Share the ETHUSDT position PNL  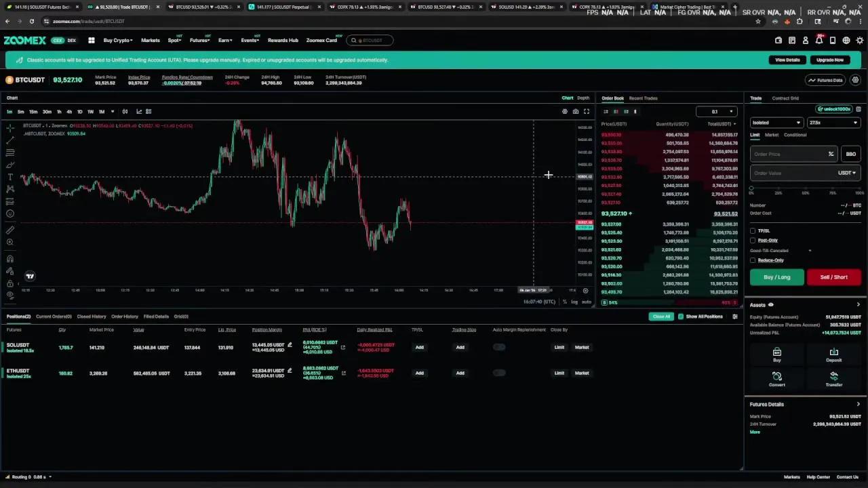[x=343, y=373]
